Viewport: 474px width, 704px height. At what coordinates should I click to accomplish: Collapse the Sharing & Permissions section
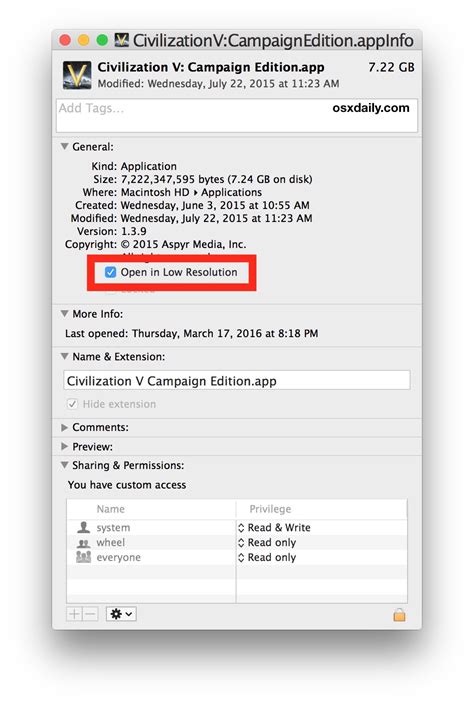[x=65, y=465]
